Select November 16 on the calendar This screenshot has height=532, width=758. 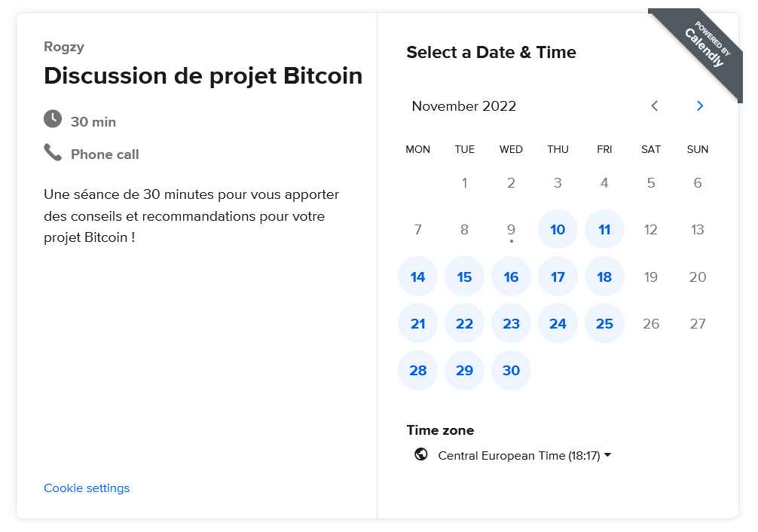(x=511, y=277)
